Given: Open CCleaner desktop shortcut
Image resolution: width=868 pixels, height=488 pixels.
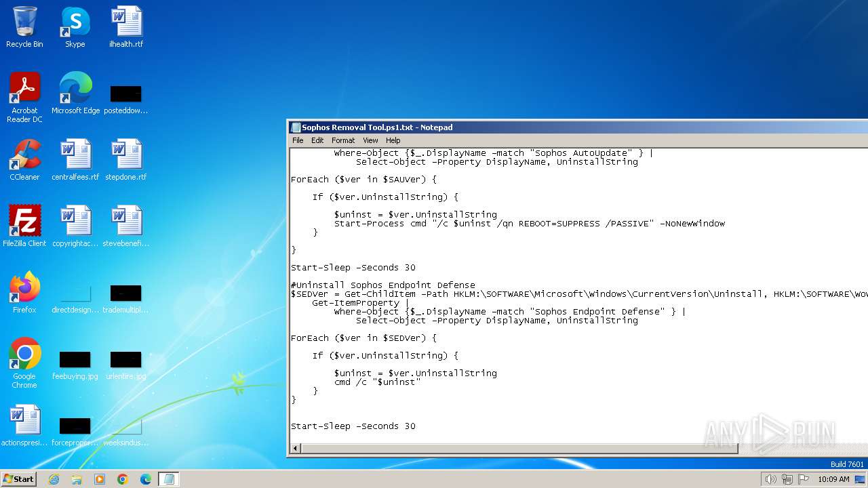Looking at the screenshot, I should pos(24,160).
